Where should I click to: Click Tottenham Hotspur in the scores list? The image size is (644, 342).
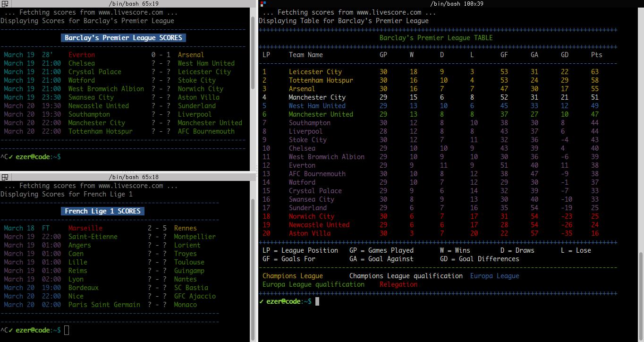click(101, 131)
